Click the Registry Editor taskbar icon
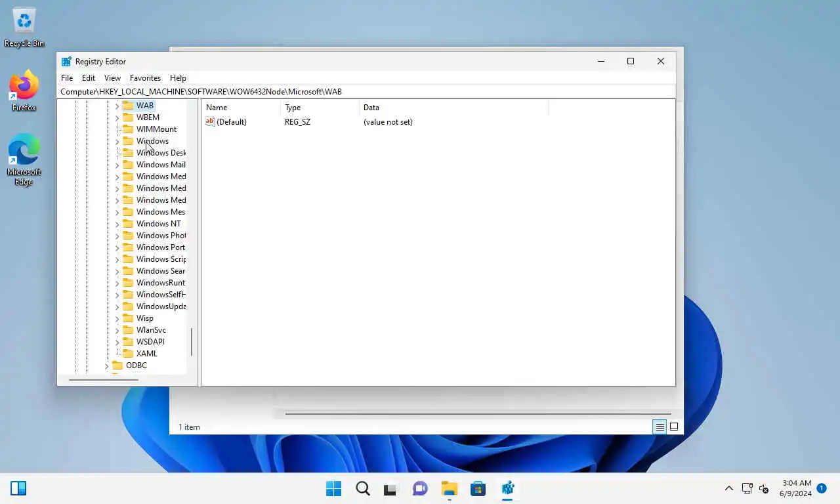Screen dimensions: 840x504 tap(507, 488)
